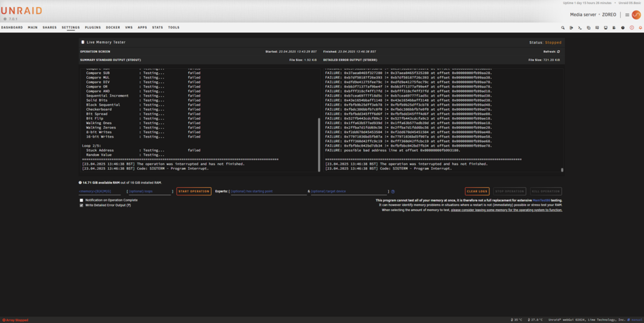Screen dimensions: 644x323
Task: Click the Kill Operation button
Action: pos(546,191)
